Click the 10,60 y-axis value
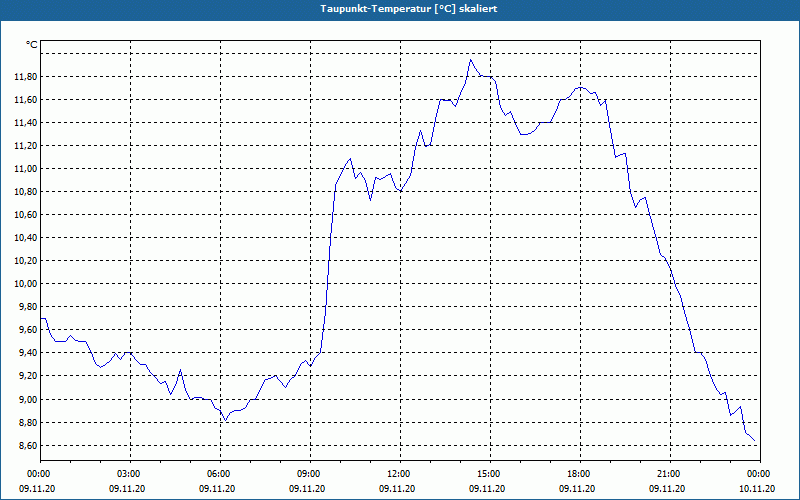Image resolution: width=800 pixels, height=500 pixels. pyautogui.click(x=25, y=215)
